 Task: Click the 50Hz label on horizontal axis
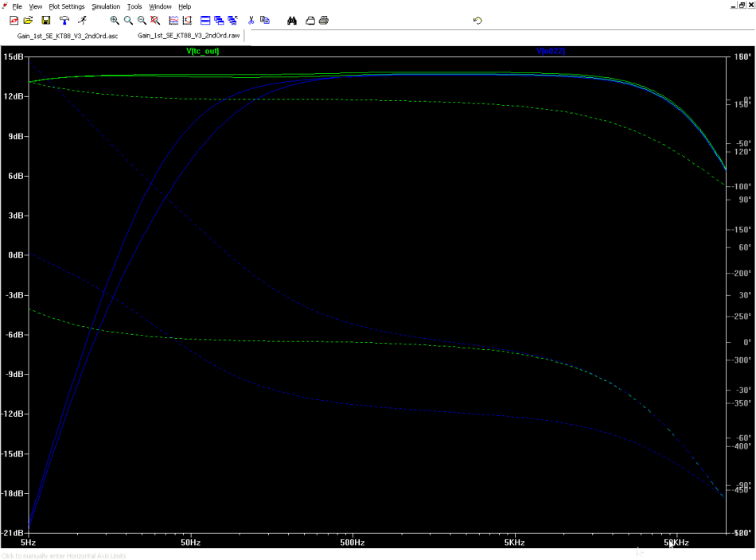[x=190, y=542]
